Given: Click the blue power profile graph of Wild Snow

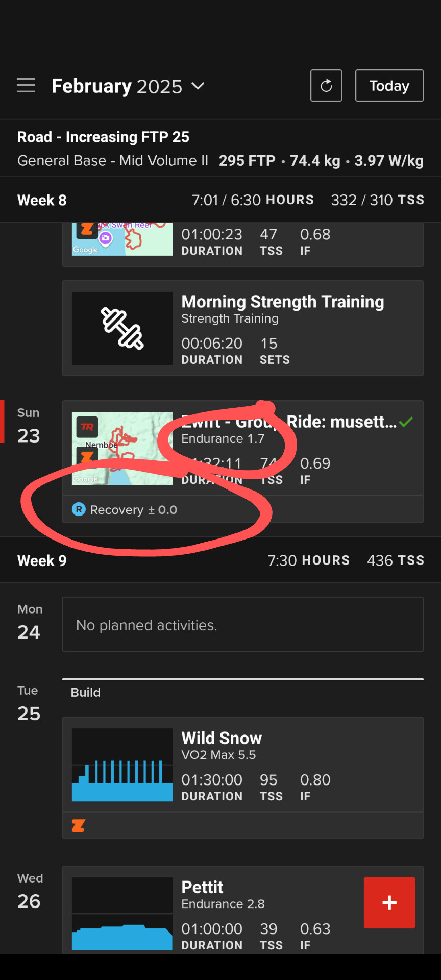Looking at the screenshot, I should tap(121, 765).
